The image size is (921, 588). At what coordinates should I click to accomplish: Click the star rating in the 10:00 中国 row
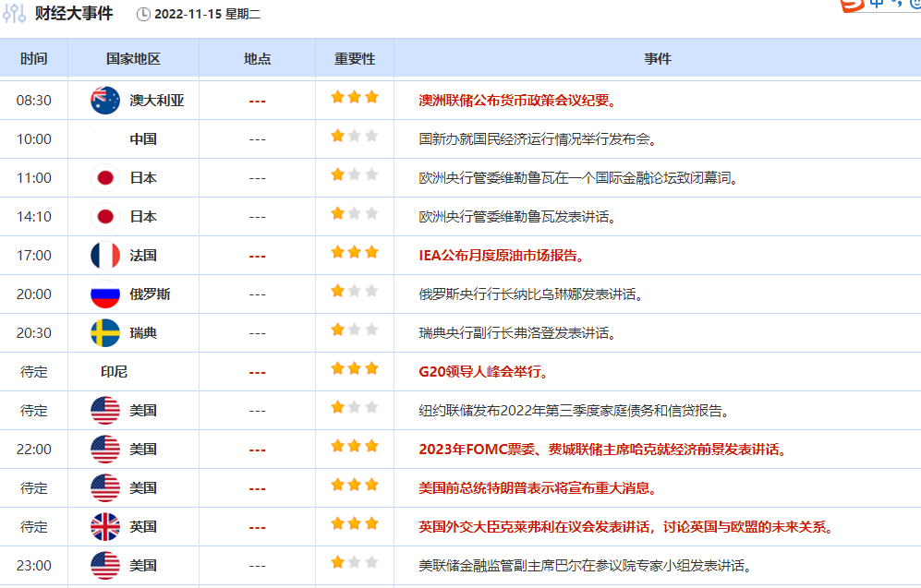point(355,137)
